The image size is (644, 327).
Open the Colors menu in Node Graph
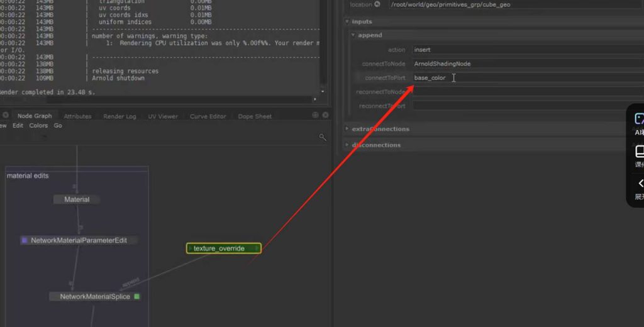[38, 126]
